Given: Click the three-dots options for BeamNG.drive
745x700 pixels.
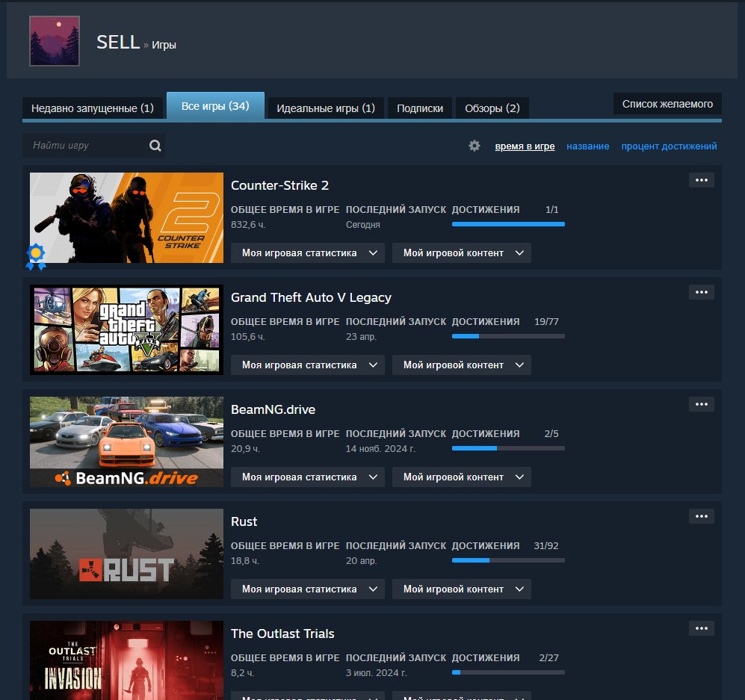Looking at the screenshot, I should click(701, 404).
